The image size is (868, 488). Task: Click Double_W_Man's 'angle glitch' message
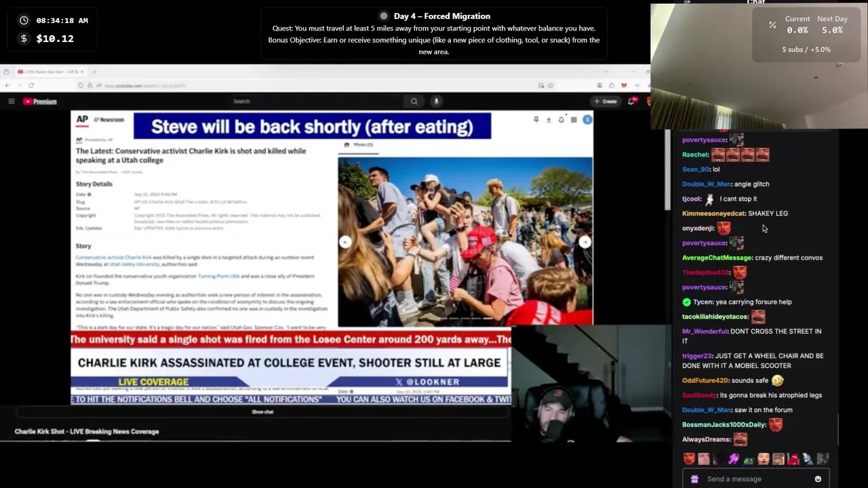click(x=751, y=184)
